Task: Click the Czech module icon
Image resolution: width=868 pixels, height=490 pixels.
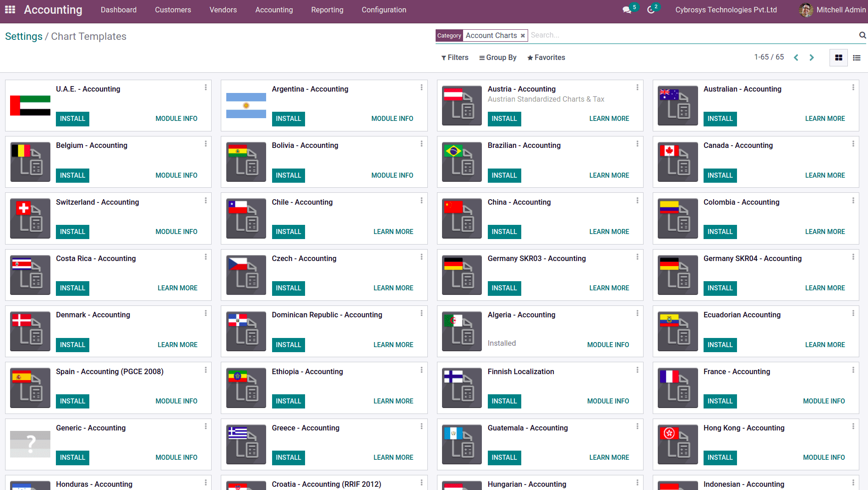Action: pyautogui.click(x=246, y=275)
